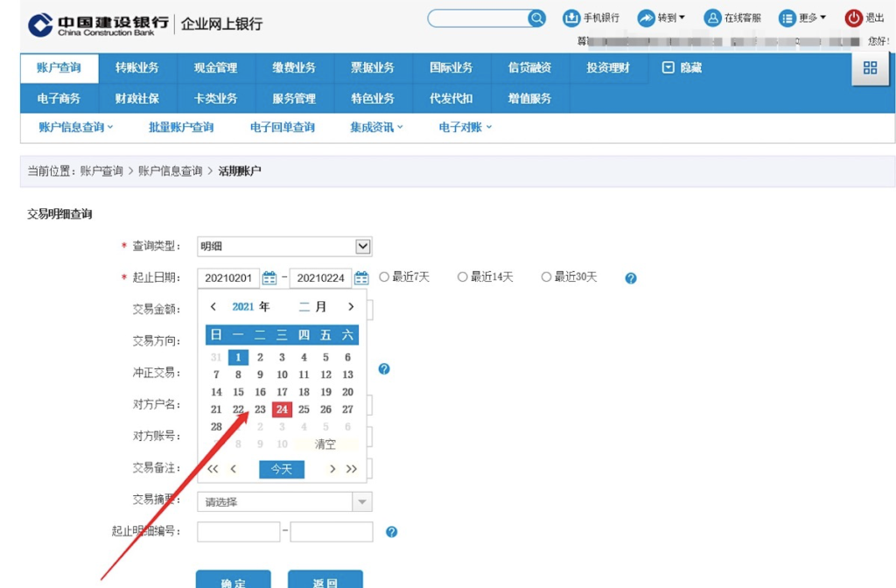Open the end date calendar icon
Image resolution: width=896 pixels, height=588 pixels.
361,278
